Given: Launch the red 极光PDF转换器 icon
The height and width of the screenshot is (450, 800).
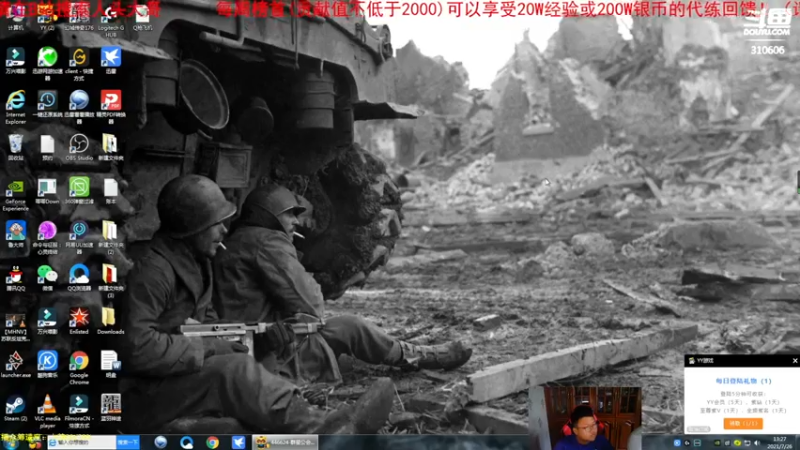Looking at the screenshot, I should [x=111, y=107].
